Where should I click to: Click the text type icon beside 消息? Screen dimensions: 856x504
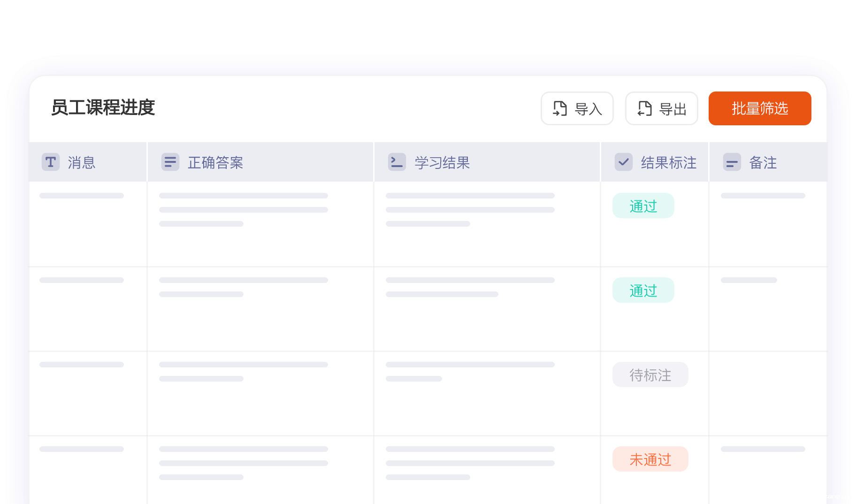pos(51,162)
